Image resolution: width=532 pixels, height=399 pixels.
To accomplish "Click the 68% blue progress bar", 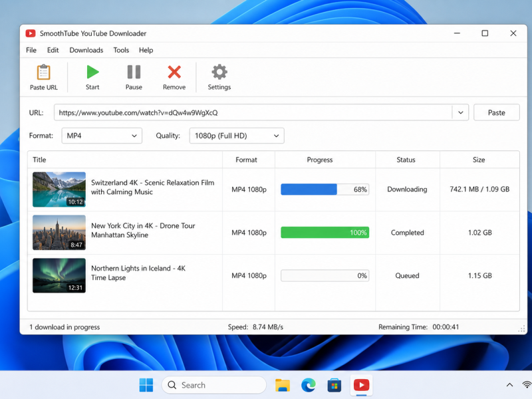I will [x=325, y=190].
